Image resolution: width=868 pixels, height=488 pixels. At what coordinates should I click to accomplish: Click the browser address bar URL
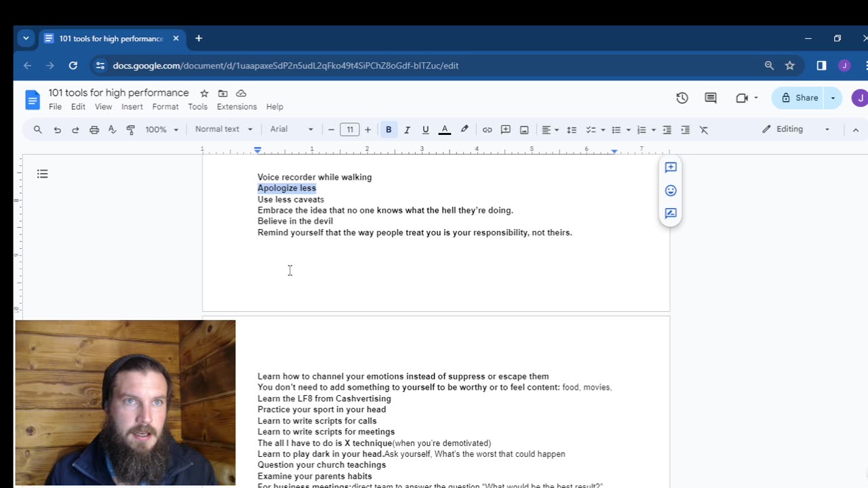click(x=285, y=66)
